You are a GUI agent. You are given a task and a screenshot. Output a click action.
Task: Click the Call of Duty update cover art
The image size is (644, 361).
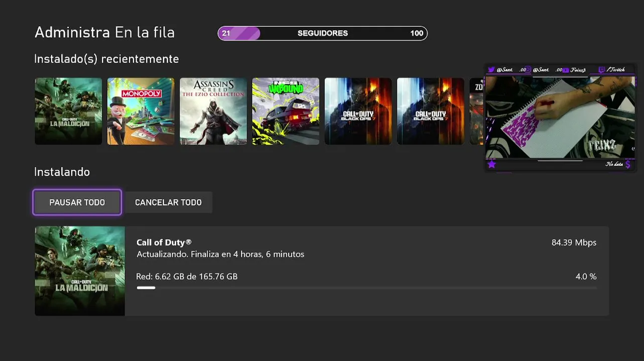click(80, 271)
